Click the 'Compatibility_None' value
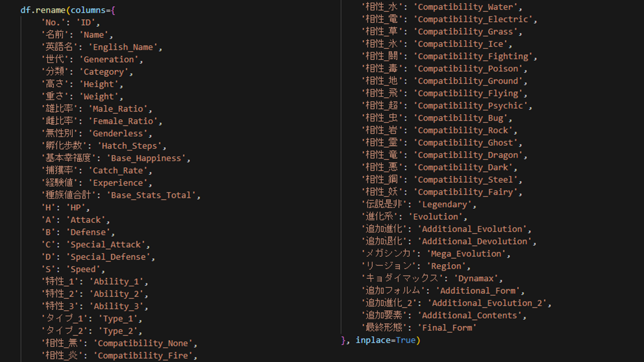Image resolution: width=644 pixels, height=362 pixels. [x=143, y=343]
